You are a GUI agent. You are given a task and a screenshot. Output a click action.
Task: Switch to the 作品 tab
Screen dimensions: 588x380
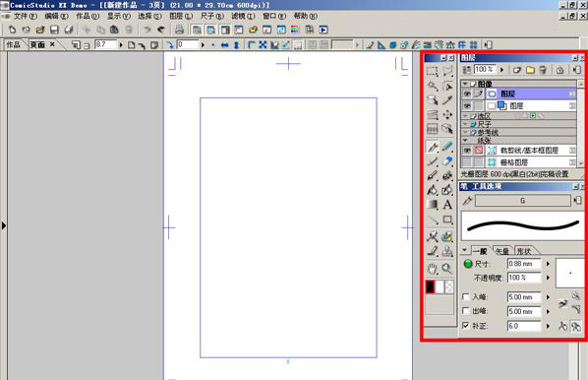(13, 44)
